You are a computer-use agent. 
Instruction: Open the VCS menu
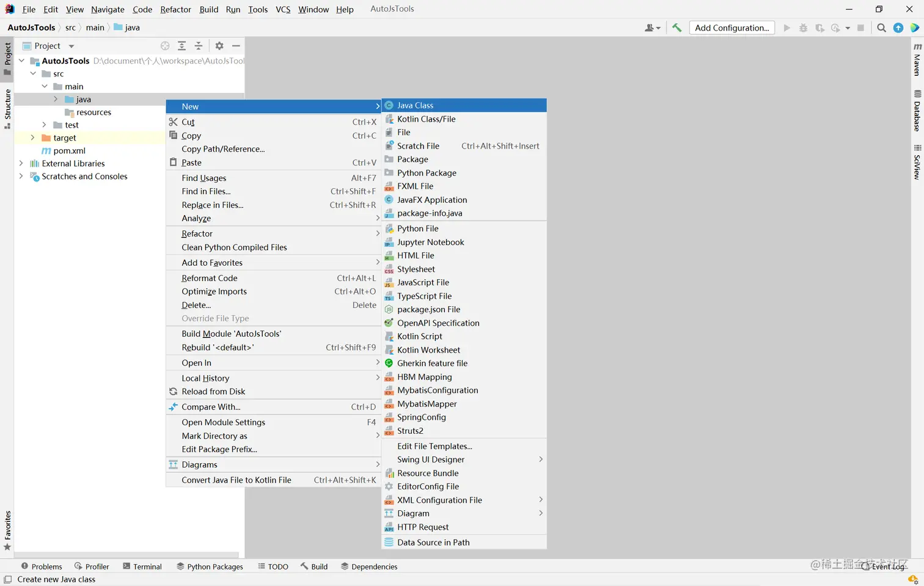283,9
